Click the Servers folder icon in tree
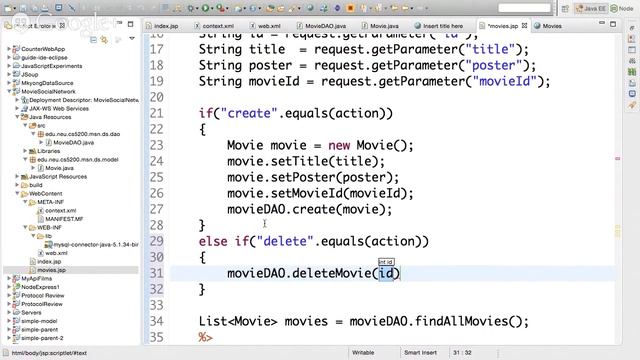640x360 pixels. (16, 312)
